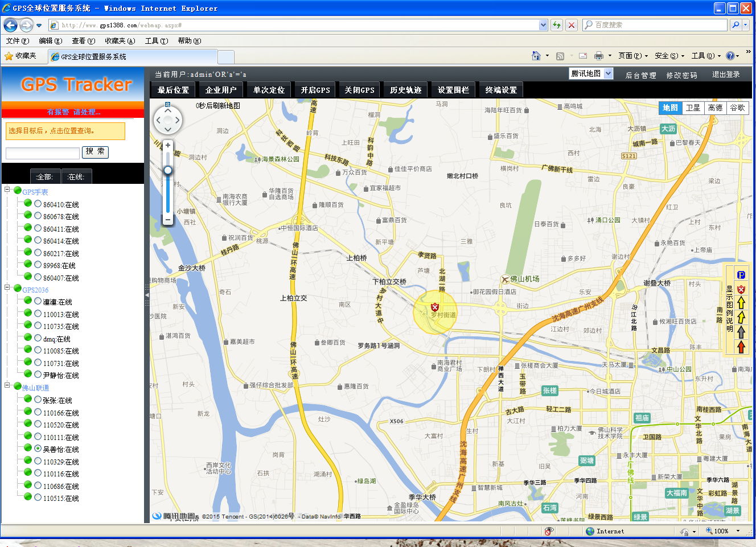Collapse the left panel with the splitter handle

147,295
